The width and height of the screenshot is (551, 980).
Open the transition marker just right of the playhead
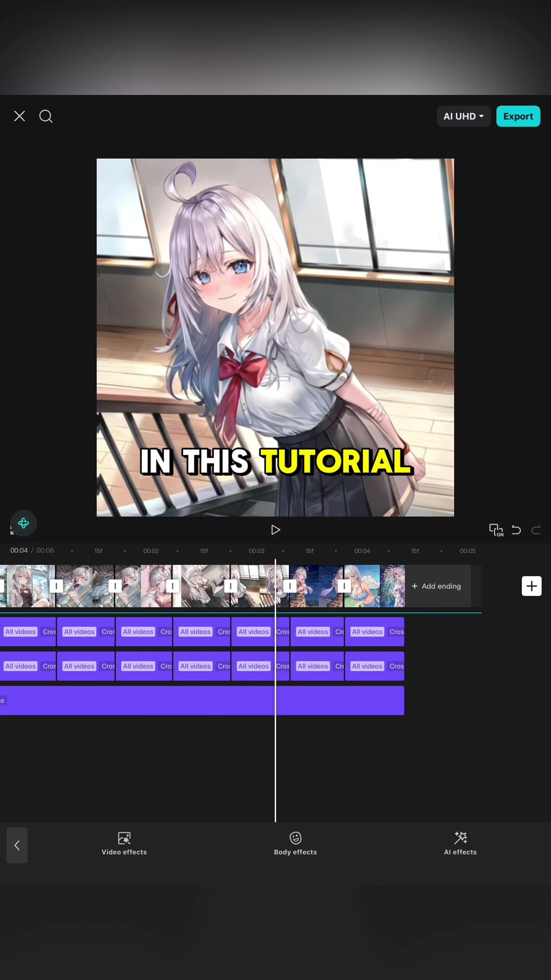tap(290, 586)
